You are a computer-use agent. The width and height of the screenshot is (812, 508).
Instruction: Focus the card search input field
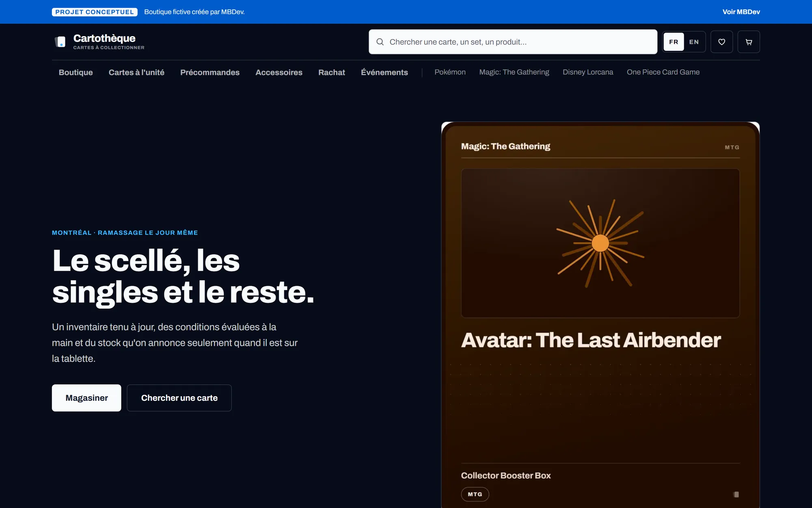click(513, 42)
